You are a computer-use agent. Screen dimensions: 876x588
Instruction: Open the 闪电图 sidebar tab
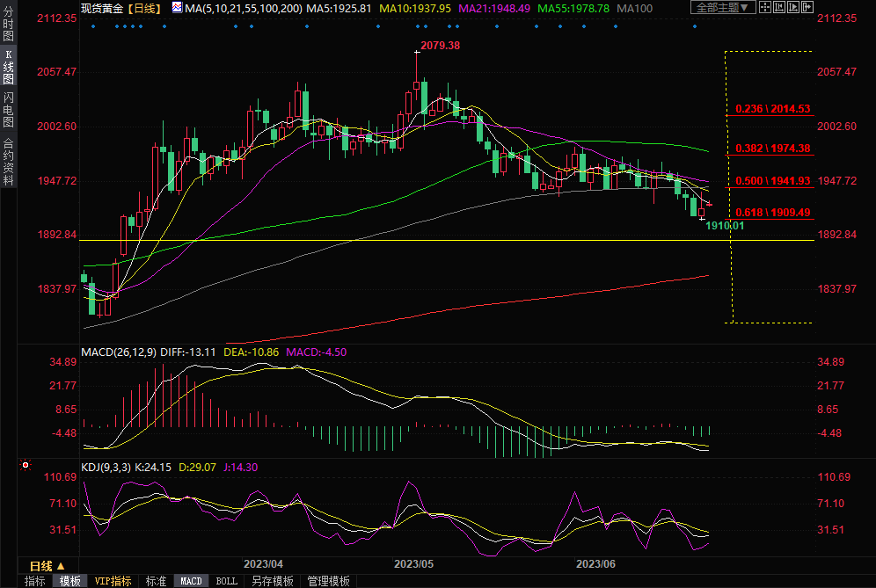[x=8, y=109]
